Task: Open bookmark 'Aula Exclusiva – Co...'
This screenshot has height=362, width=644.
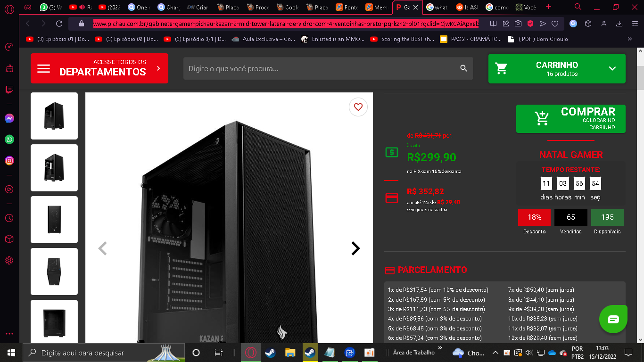Action: pos(264,39)
